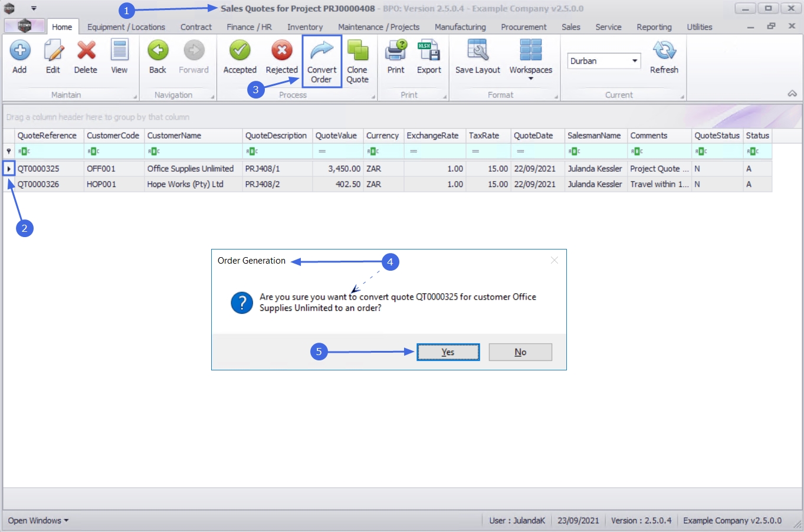Click the QuoteStatus column header
Image resolution: width=804 pixels, height=532 pixels.
(x=717, y=136)
